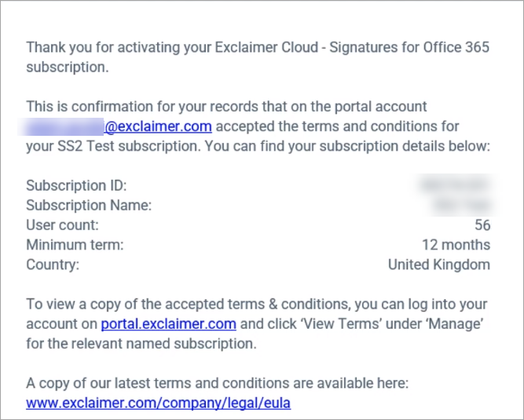The height and width of the screenshot is (420, 524).
Task: Click the 'Country:' label
Action: pos(53,265)
